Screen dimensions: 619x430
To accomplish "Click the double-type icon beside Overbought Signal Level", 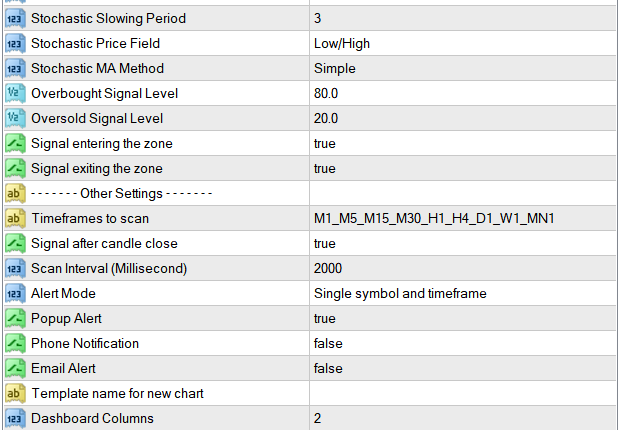I will coord(15,94).
